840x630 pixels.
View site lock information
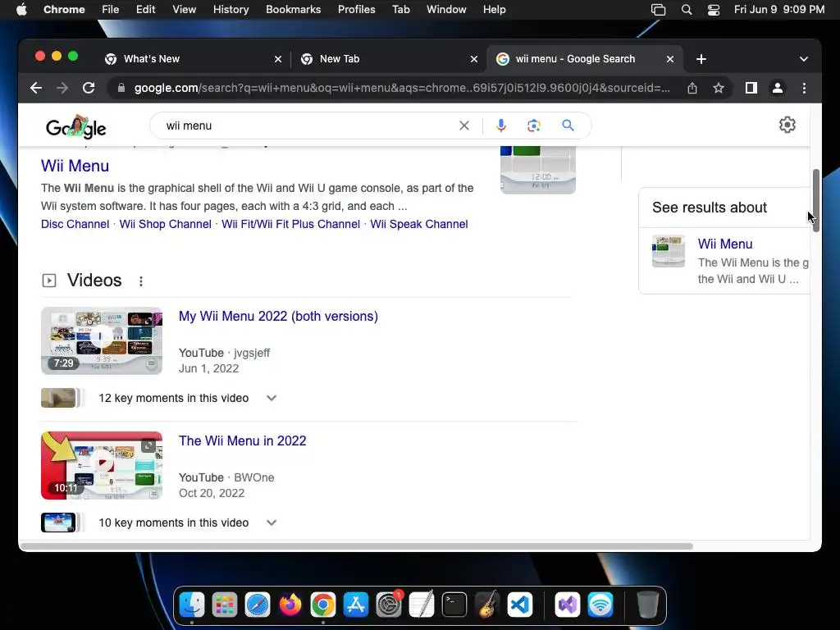pyautogui.click(x=121, y=88)
